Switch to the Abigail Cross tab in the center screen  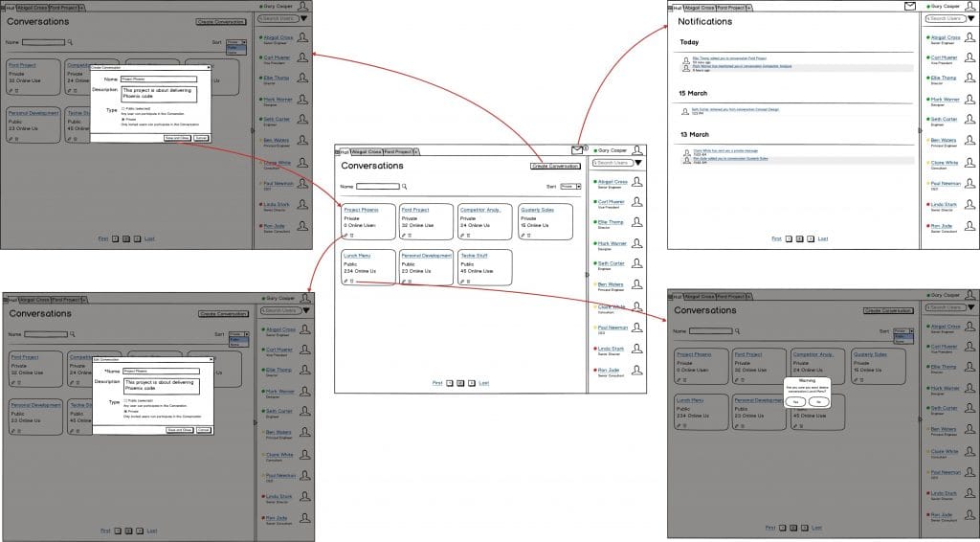click(x=367, y=152)
